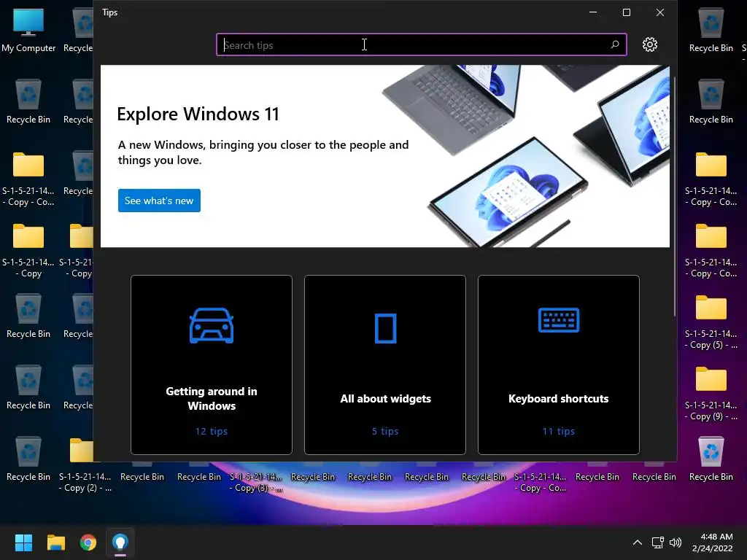Click the "5 tips" count text

point(385,431)
